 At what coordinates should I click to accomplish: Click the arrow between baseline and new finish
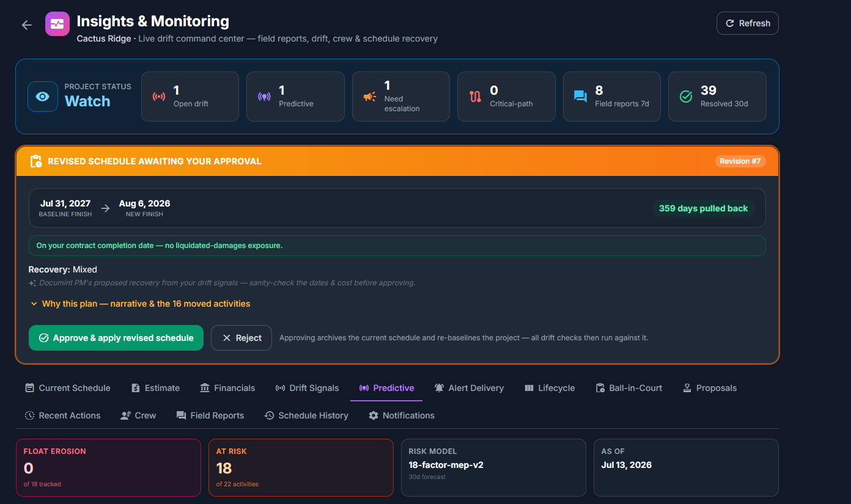pos(106,208)
